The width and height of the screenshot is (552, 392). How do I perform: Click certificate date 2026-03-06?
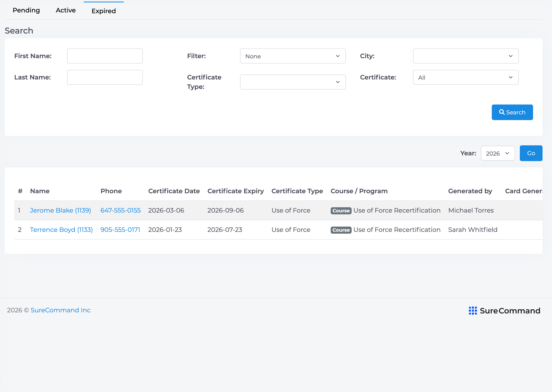[166, 210]
